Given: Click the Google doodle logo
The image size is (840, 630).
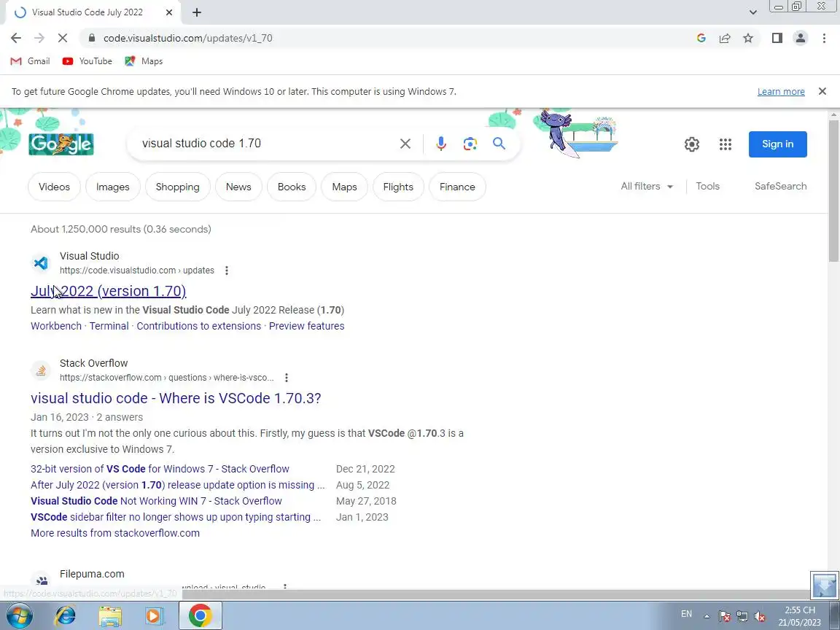Looking at the screenshot, I should pyautogui.click(x=61, y=144).
